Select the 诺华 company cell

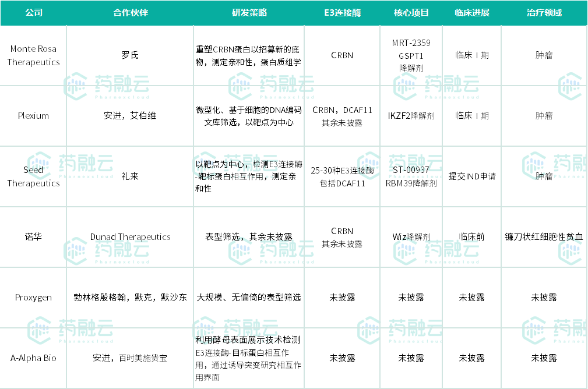[33, 237]
